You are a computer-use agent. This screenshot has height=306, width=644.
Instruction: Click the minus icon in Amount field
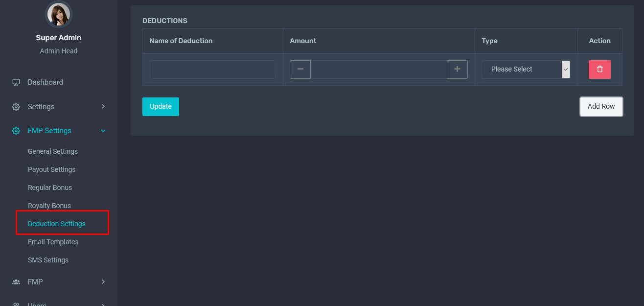click(x=300, y=70)
